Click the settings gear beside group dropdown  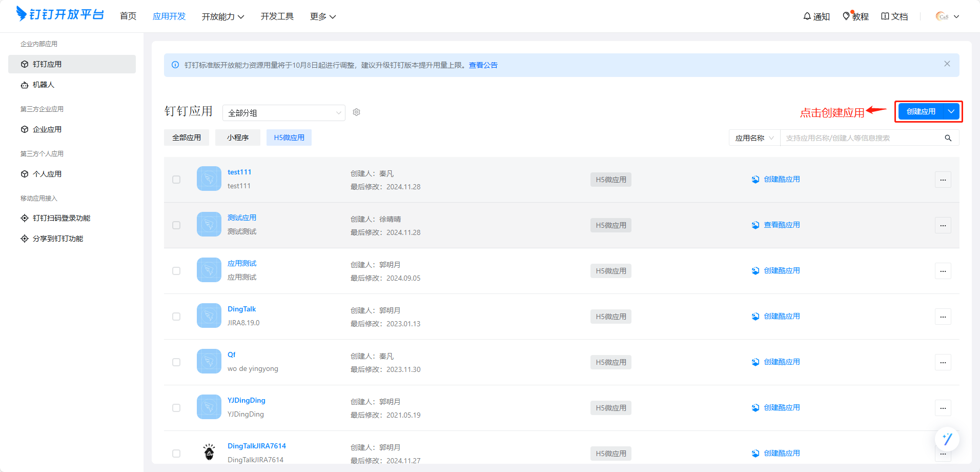point(356,112)
